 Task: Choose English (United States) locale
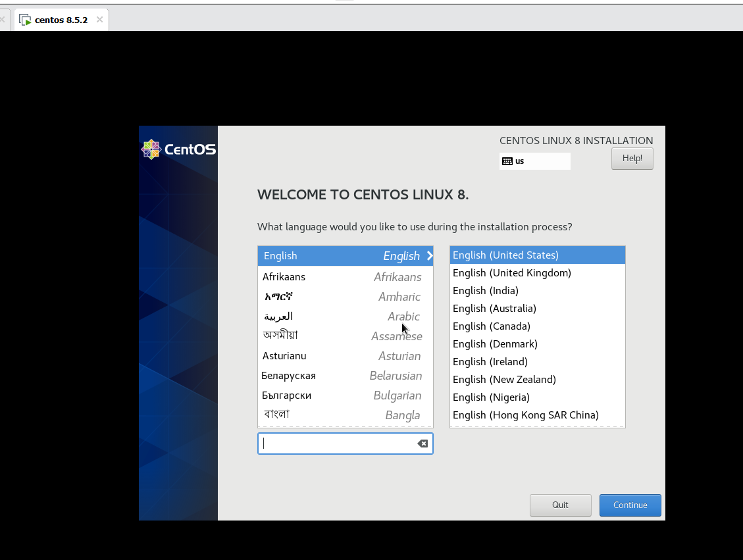pos(538,255)
